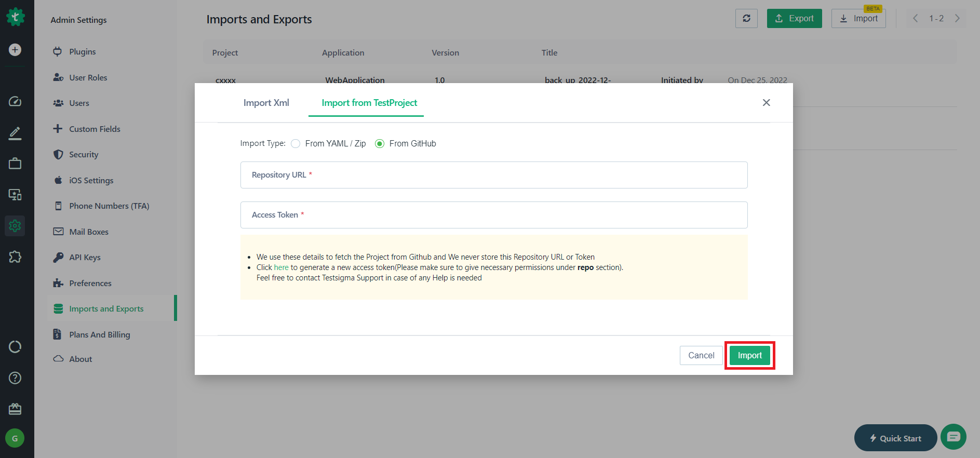Open the test development pencil icon

point(15,133)
